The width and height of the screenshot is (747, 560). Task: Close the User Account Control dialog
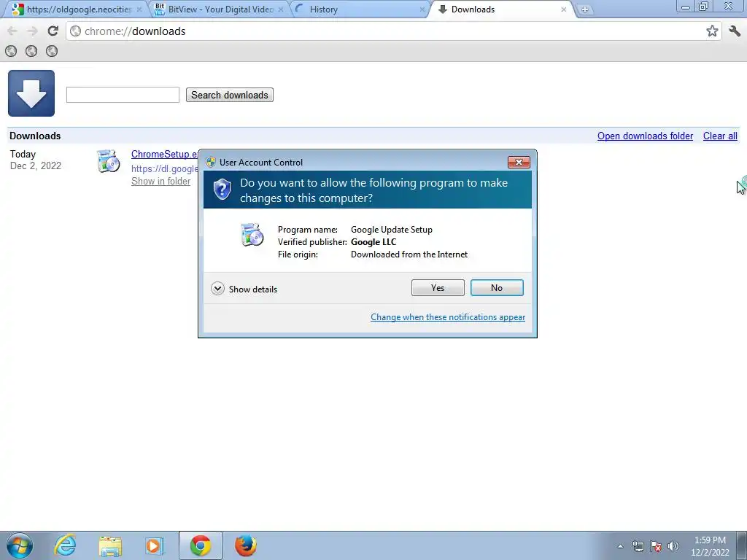(x=519, y=163)
